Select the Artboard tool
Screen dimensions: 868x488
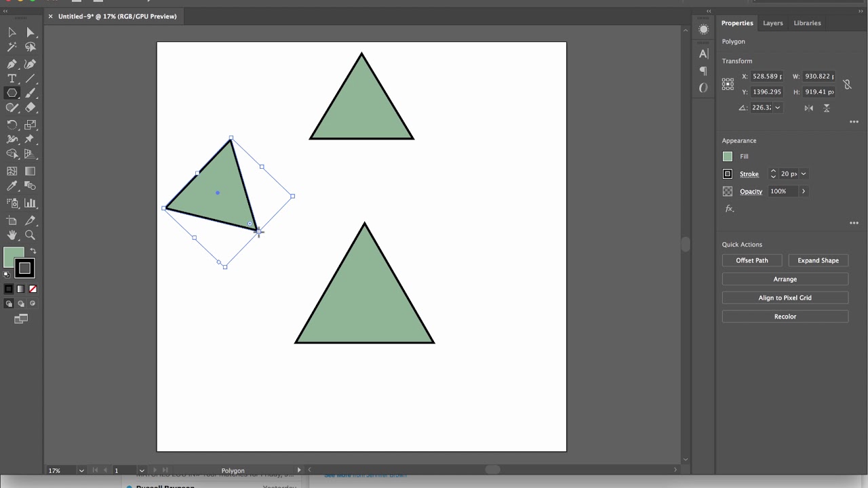(12, 220)
